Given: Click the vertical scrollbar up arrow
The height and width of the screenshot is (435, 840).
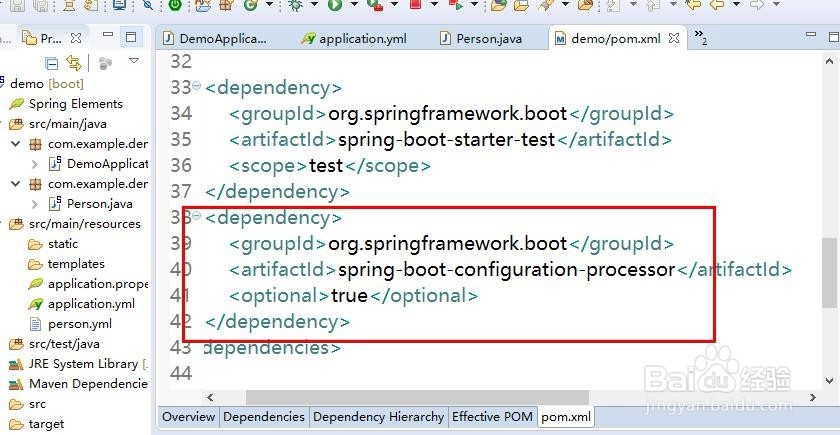Looking at the screenshot, I should [829, 61].
